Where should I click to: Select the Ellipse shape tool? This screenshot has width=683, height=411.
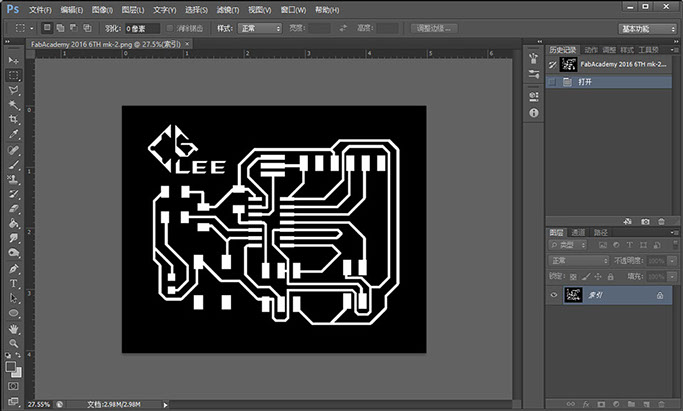[x=14, y=313]
